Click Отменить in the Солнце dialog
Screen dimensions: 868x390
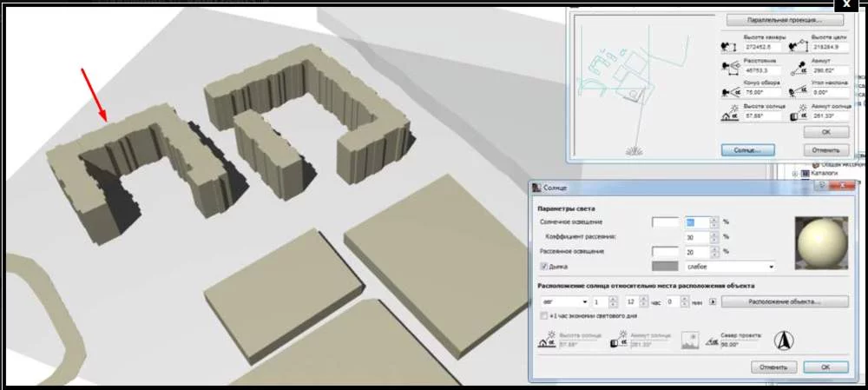click(x=772, y=367)
